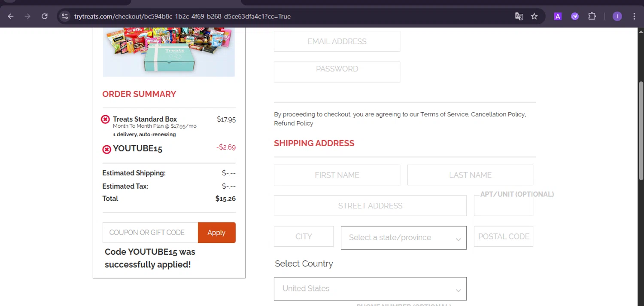Remove Treats Standard Box from order
The height and width of the screenshot is (306, 644).
click(x=105, y=119)
